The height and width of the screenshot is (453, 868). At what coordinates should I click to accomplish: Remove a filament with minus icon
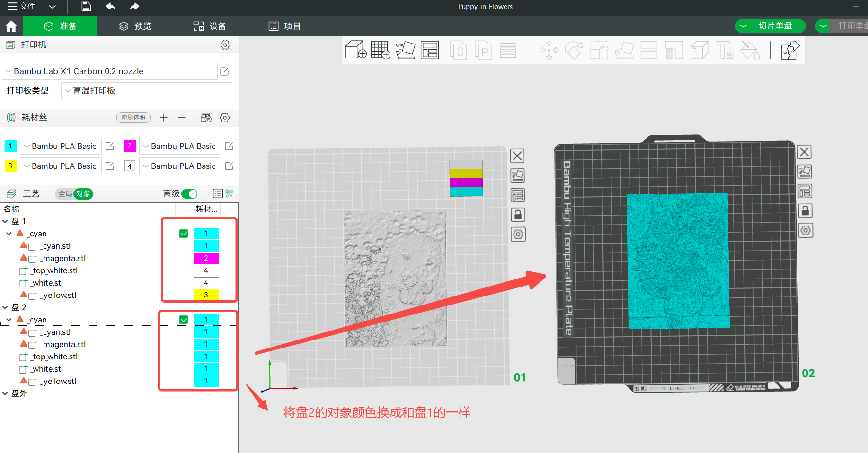pyautogui.click(x=182, y=118)
